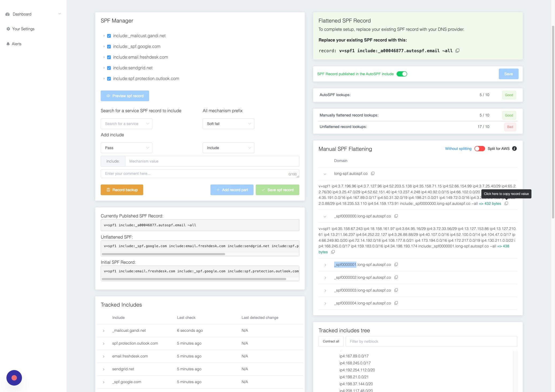Expand sendgrid.net tracked include row
The width and height of the screenshot is (555, 392).
[x=103, y=369]
